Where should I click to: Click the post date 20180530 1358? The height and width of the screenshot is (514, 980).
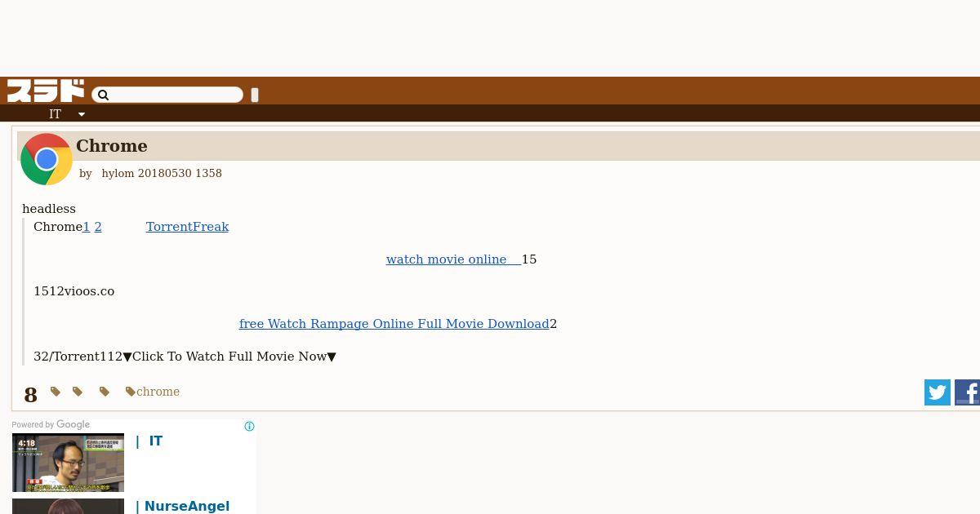[x=180, y=173]
